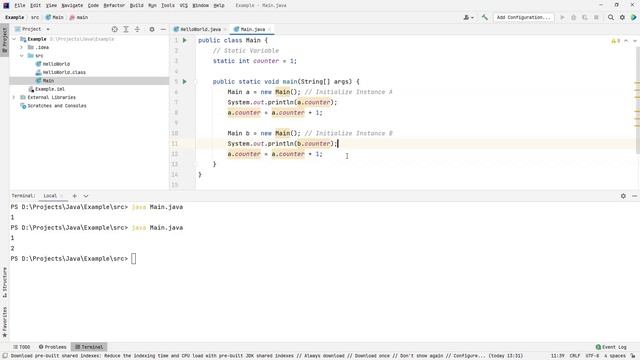
Task: Hide the Project tool window
Action: (x=163, y=29)
